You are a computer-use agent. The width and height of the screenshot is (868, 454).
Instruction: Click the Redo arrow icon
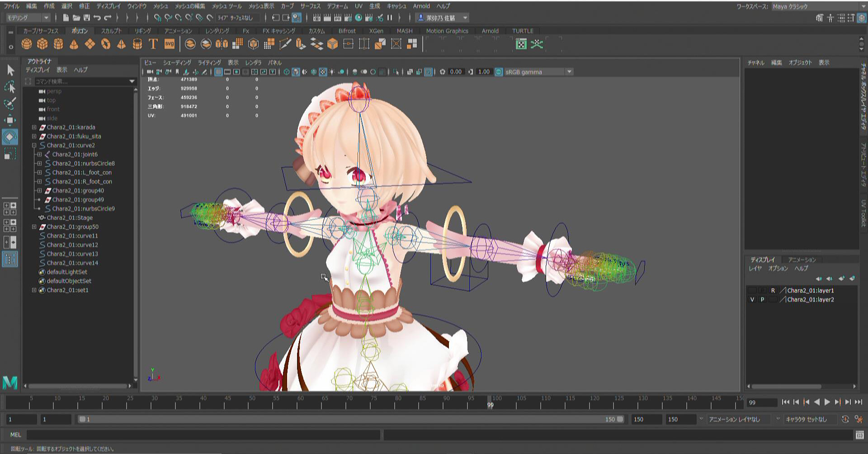(108, 18)
